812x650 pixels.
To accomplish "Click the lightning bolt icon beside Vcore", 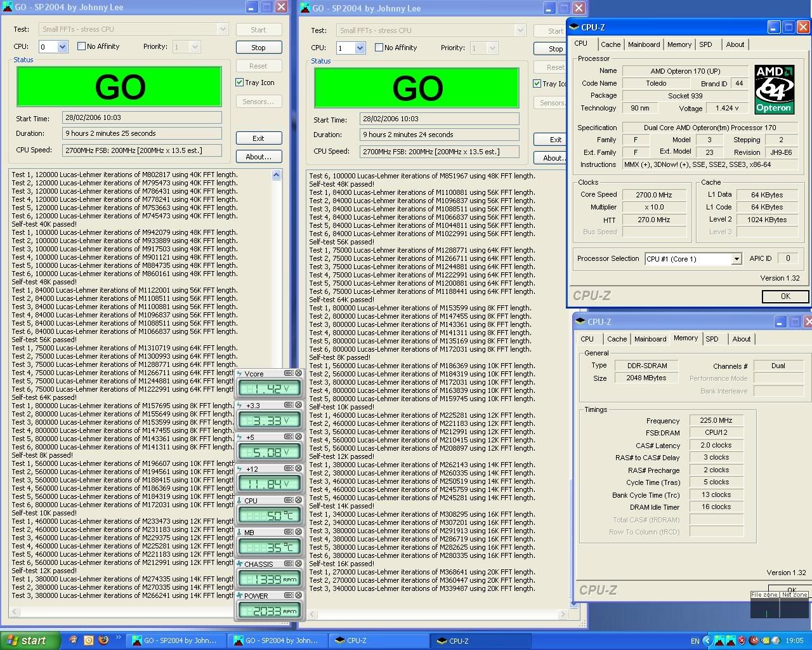I will point(240,373).
